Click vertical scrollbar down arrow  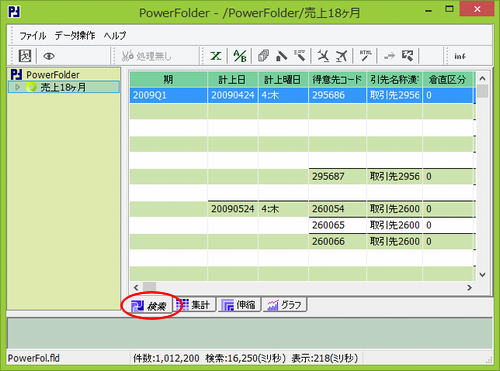[x=482, y=275]
